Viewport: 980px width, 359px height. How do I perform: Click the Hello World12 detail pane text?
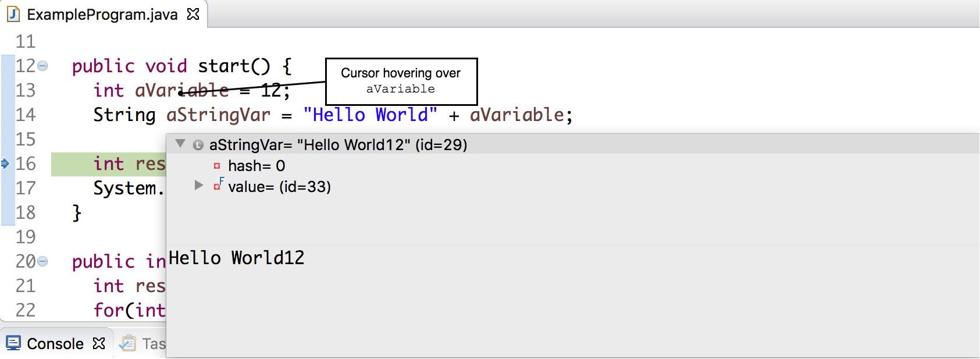click(x=236, y=258)
